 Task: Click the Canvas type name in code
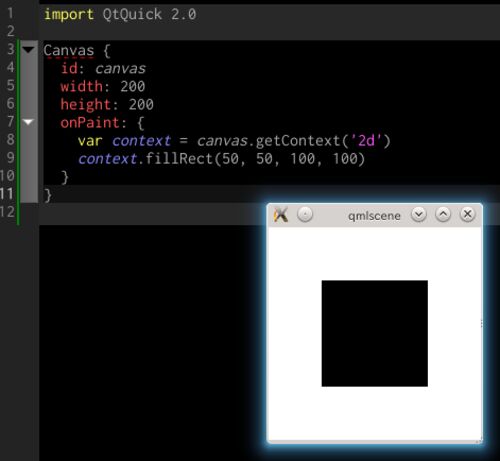69,51
